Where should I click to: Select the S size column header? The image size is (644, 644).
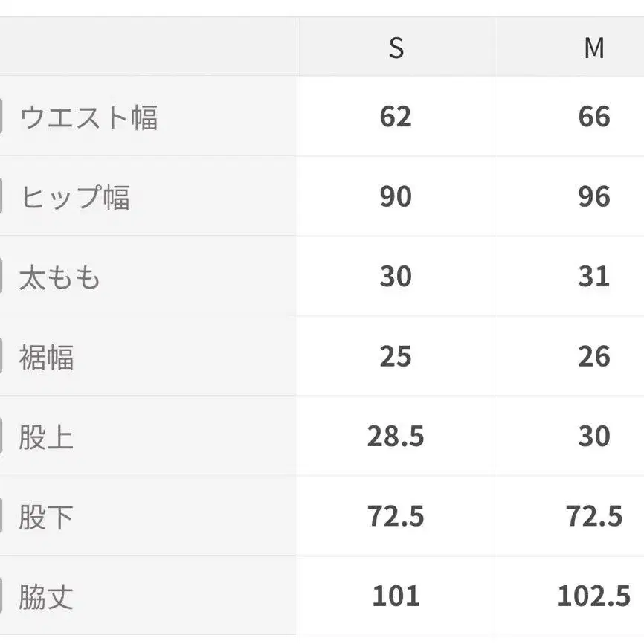click(396, 49)
